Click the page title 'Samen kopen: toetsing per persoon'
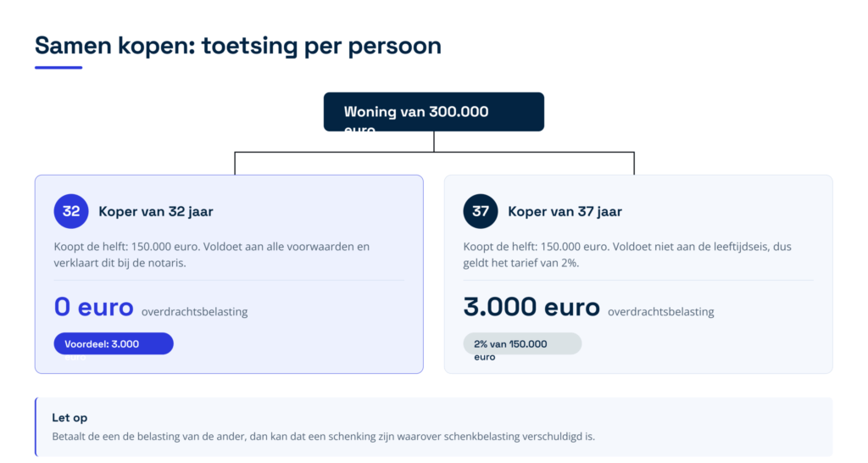Screen dimensions: 868x463 (x=238, y=46)
